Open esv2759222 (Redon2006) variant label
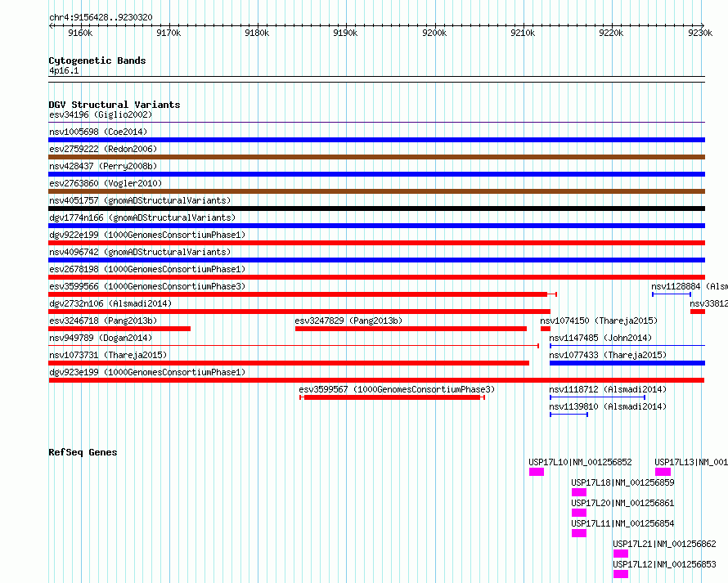The height and width of the screenshot is (583, 728). pos(103,149)
